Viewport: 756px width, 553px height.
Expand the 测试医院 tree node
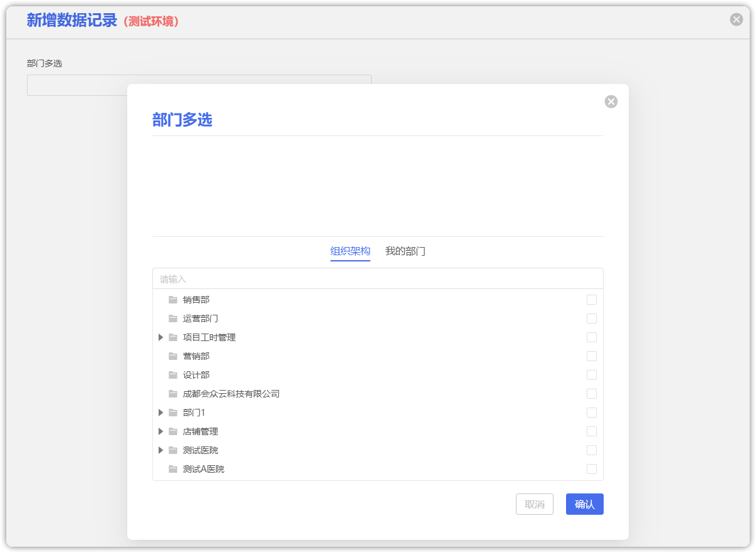[x=160, y=450]
